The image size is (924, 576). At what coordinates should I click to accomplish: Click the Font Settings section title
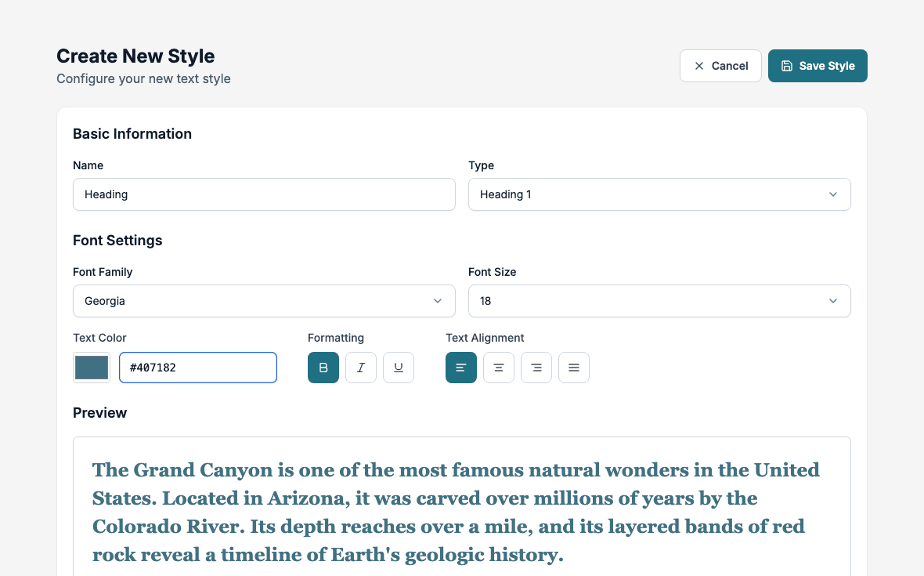[x=117, y=241]
